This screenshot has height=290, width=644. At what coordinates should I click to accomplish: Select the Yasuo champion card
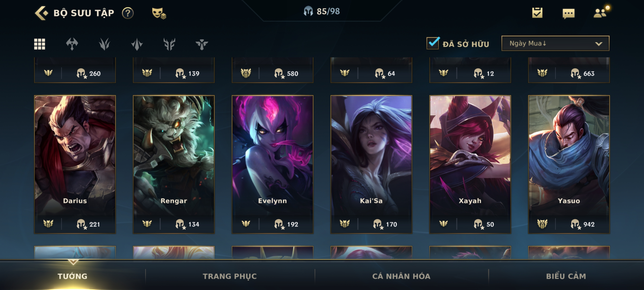(569, 164)
